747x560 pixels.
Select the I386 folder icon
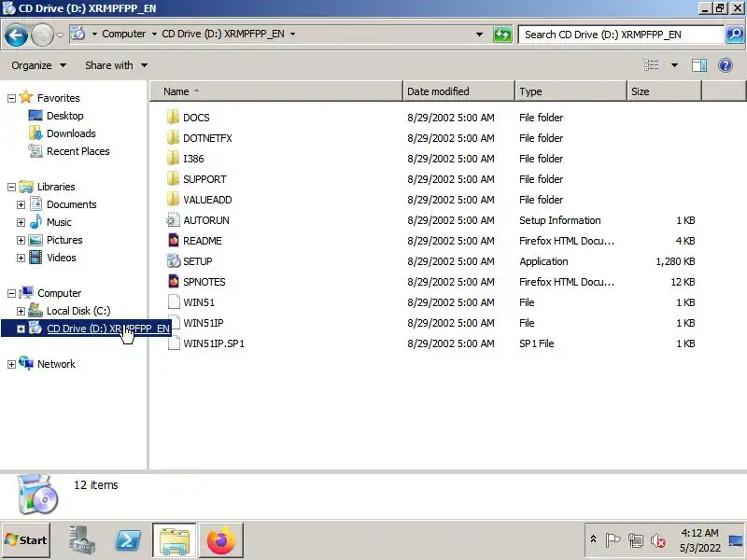173,158
